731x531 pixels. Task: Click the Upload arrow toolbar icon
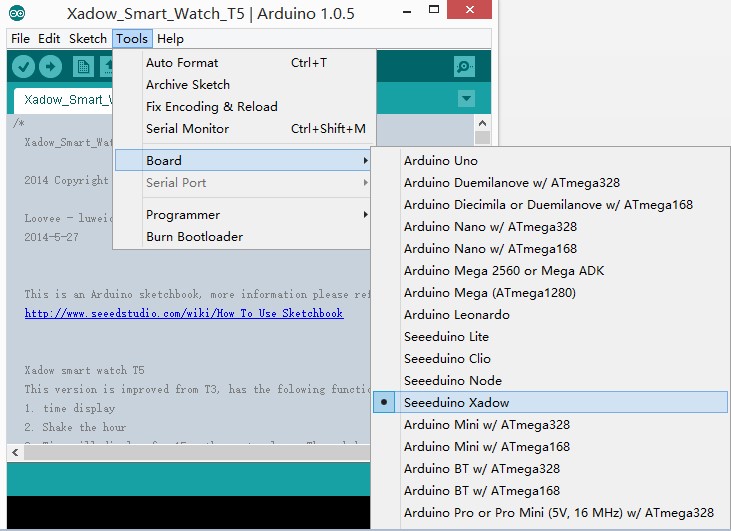pyautogui.click(x=50, y=67)
